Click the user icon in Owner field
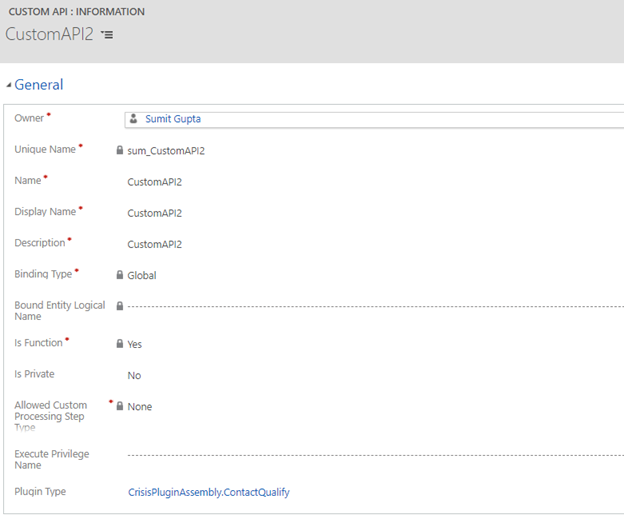This screenshot has width=624, height=515. (133, 119)
